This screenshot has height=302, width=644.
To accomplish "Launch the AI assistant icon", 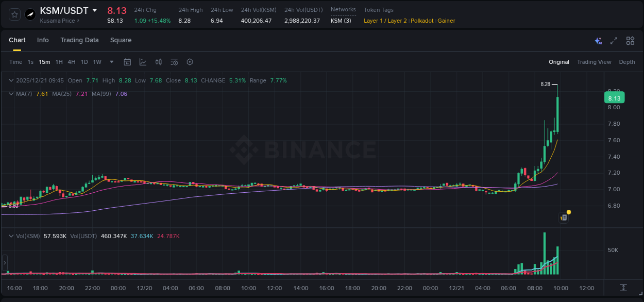I will [x=598, y=40].
